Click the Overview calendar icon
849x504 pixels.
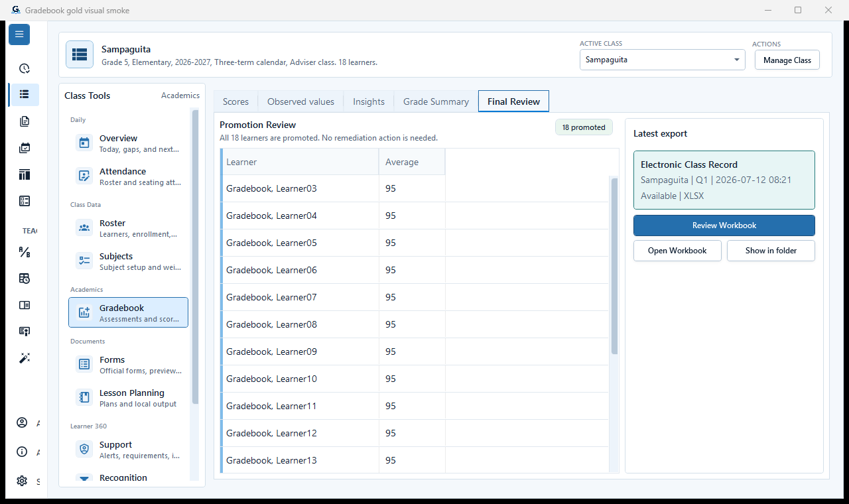(x=84, y=143)
